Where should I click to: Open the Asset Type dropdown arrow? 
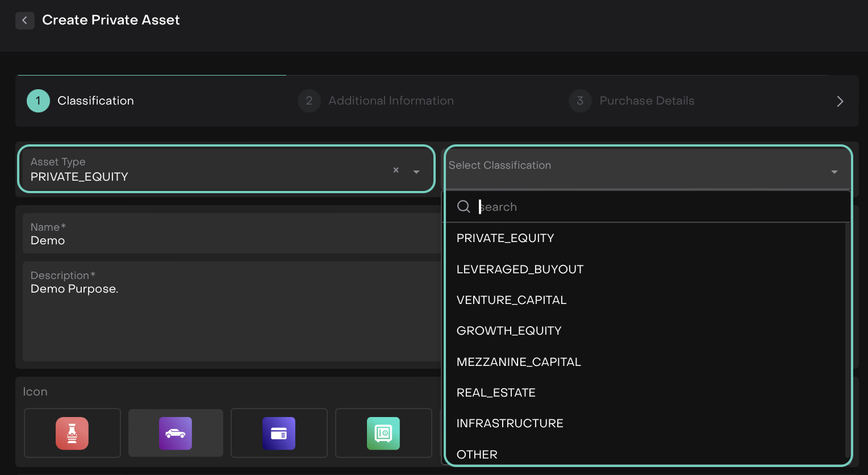tap(416, 172)
